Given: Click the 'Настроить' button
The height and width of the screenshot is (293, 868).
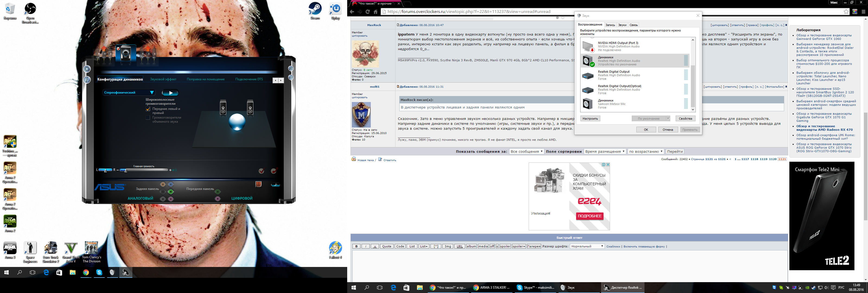Looking at the screenshot, I should point(590,118).
